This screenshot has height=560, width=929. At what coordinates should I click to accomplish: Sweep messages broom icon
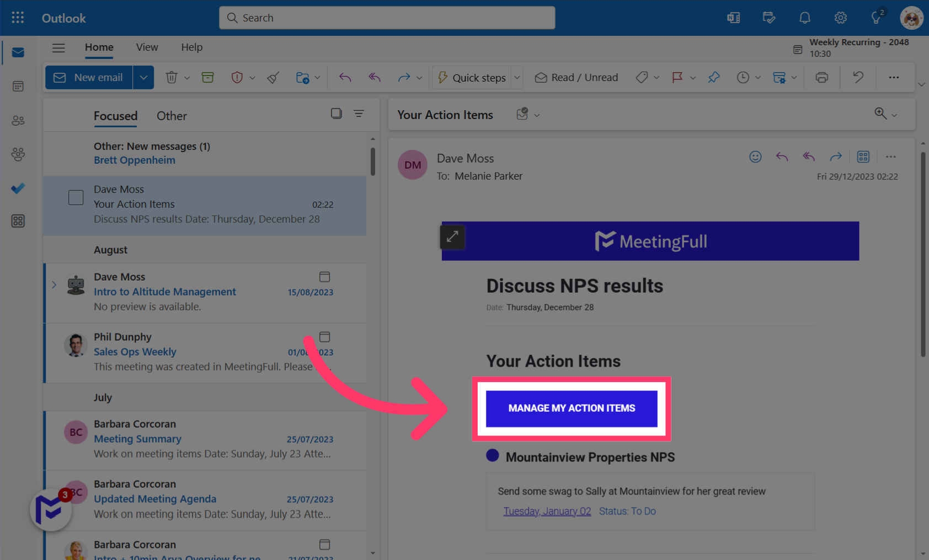273,78
